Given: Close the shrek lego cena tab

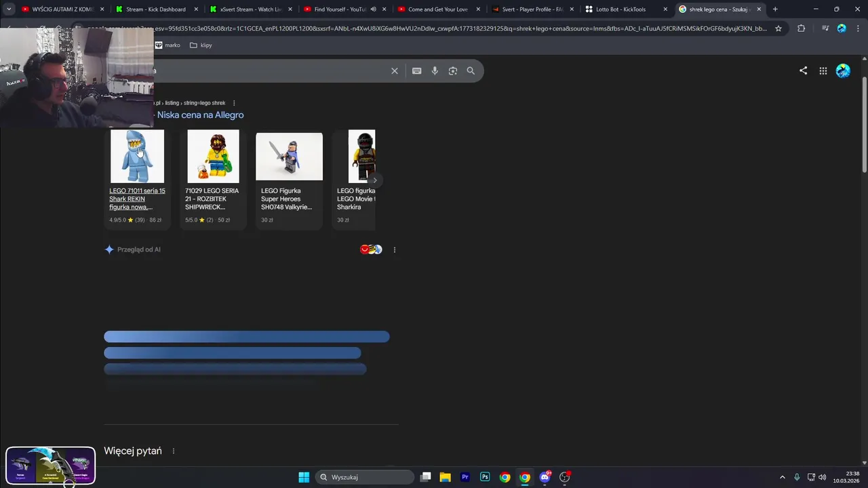Looking at the screenshot, I should pos(759,9).
